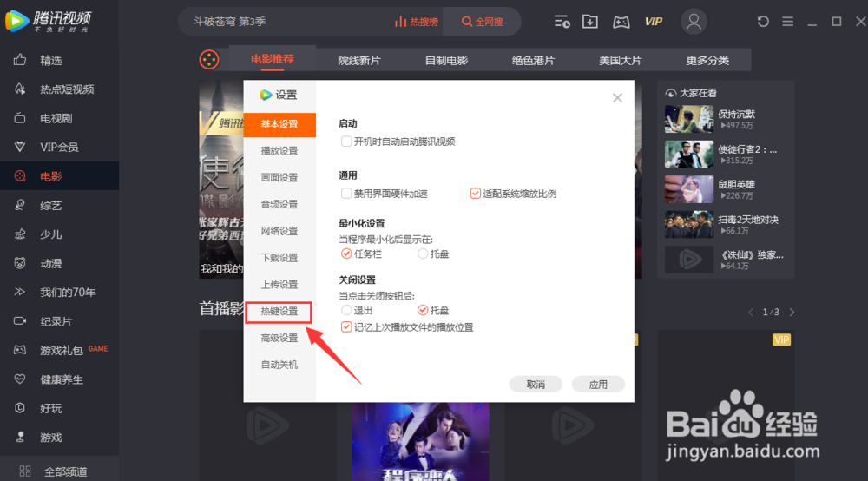Open the downloads icon in top bar
Image resolution: width=868 pixels, height=481 pixels.
(590, 22)
